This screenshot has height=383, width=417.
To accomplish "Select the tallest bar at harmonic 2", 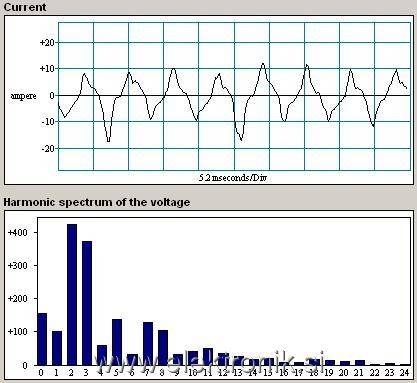I will pyautogui.click(x=72, y=295).
